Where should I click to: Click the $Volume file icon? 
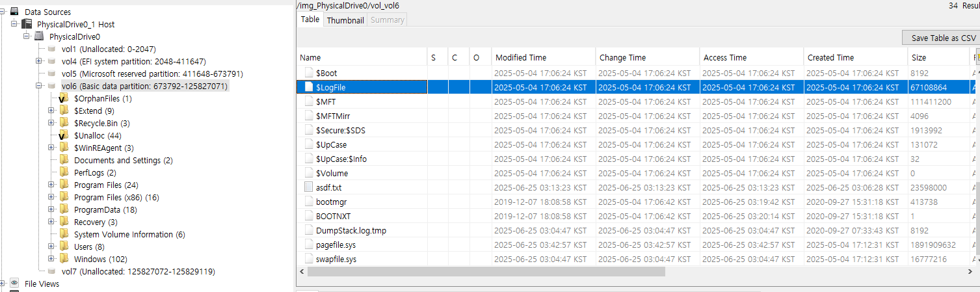pos(309,173)
